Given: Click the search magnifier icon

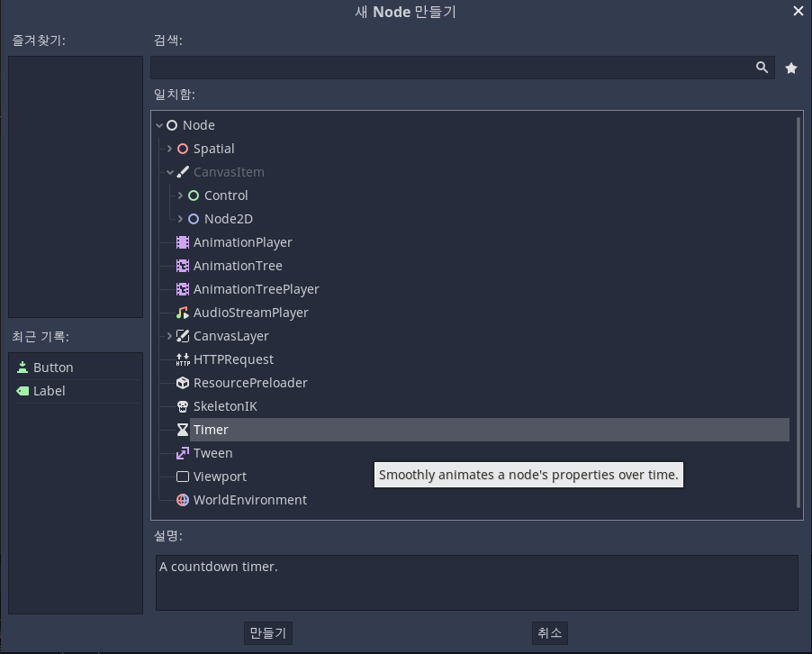Looking at the screenshot, I should (x=762, y=68).
